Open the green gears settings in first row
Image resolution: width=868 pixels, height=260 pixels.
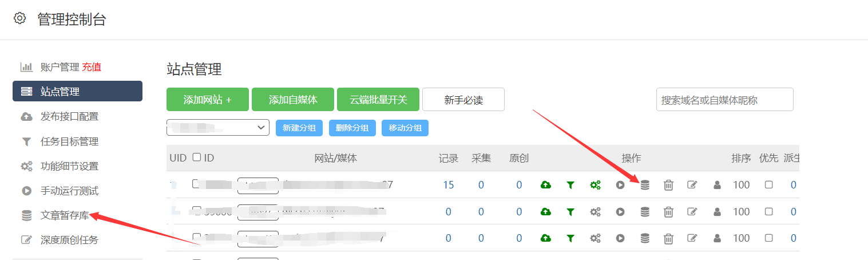(595, 185)
